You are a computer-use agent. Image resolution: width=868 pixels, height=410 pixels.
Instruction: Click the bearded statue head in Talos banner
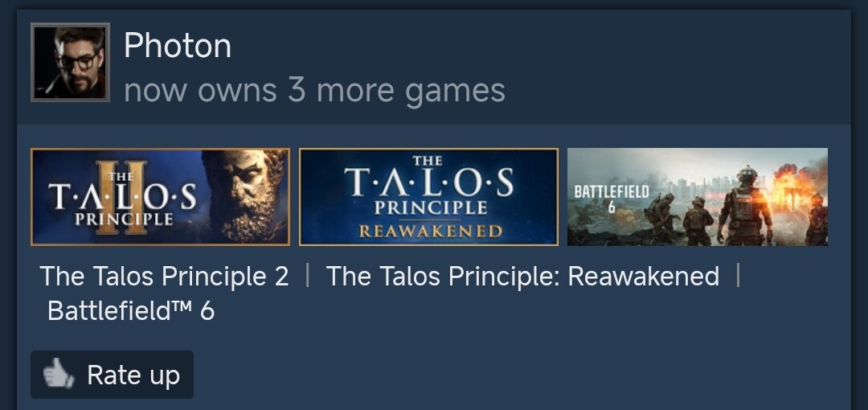coord(248,195)
